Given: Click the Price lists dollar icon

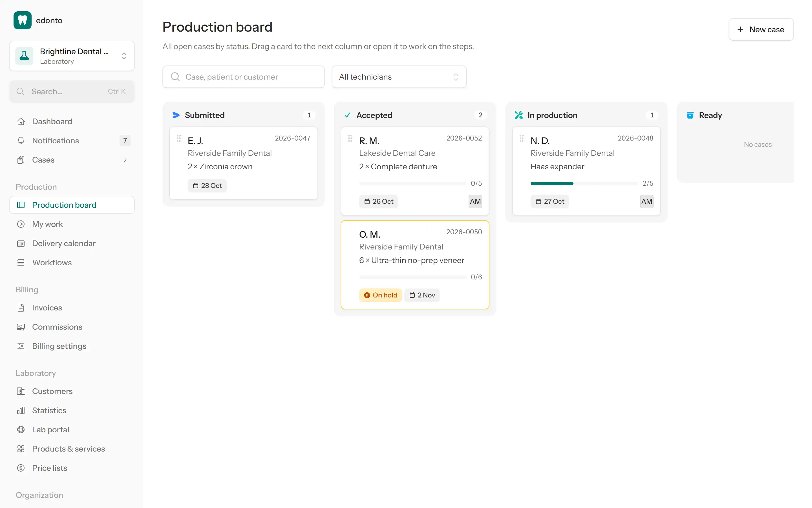Looking at the screenshot, I should tap(21, 468).
